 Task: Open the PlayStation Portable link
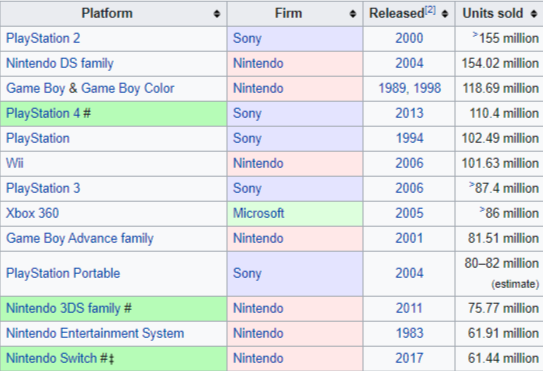[63, 273]
